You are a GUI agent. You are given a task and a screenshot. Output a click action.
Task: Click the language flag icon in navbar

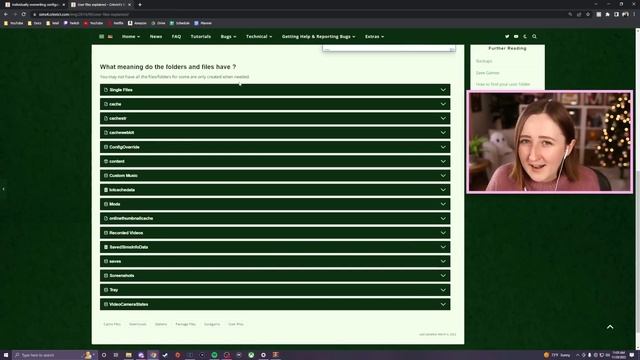[x=110, y=36]
